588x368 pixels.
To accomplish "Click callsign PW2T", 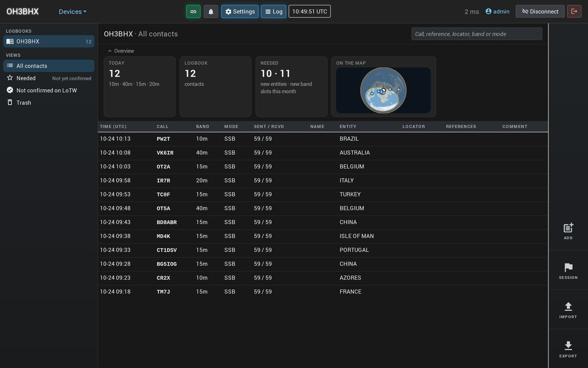I will pos(163,139).
